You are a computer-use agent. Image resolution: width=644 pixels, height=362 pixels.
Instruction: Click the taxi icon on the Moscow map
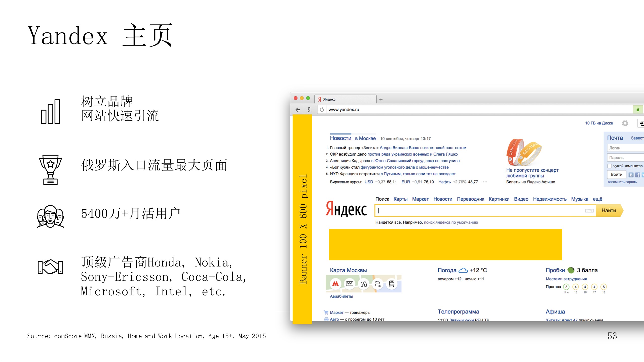350,284
